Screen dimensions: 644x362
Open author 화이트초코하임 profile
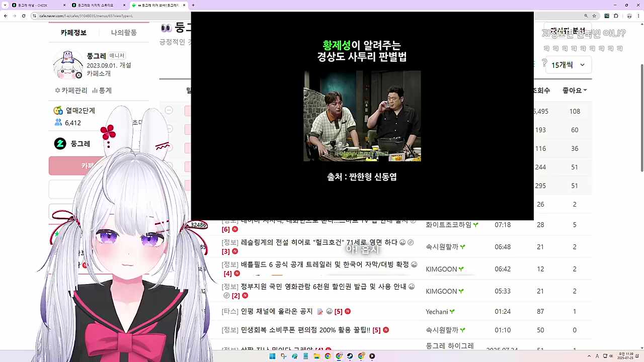(x=449, y=225)
